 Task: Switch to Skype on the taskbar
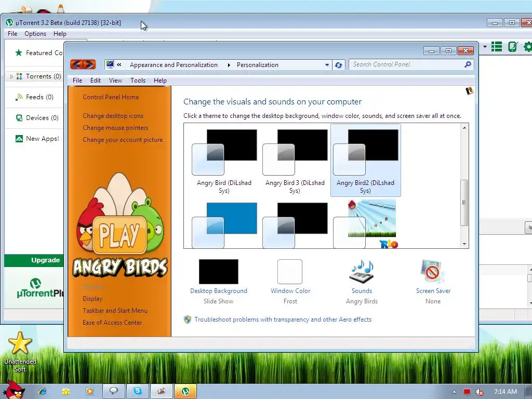137,391
